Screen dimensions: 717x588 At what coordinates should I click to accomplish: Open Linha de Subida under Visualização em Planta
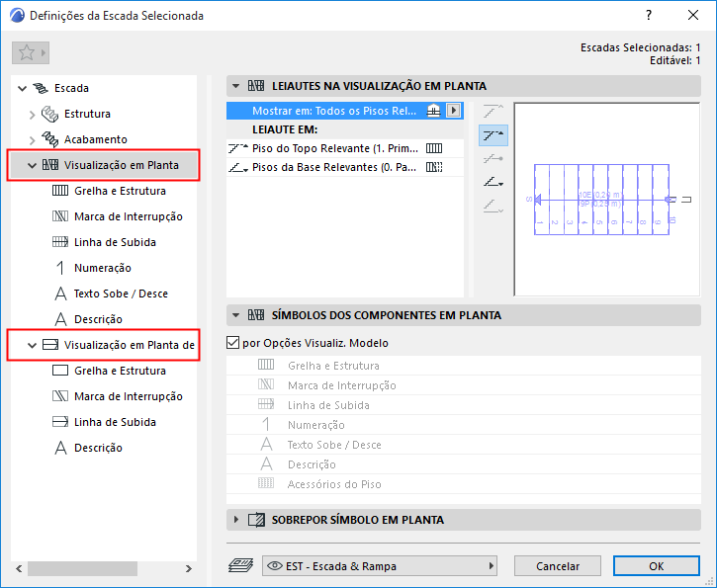[x=115, y=242]
